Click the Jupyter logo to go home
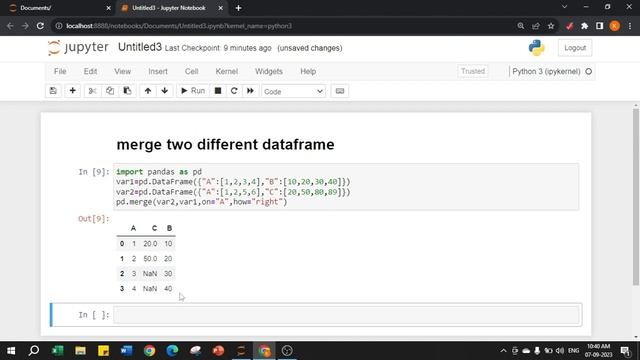 (x=78, y=47)
